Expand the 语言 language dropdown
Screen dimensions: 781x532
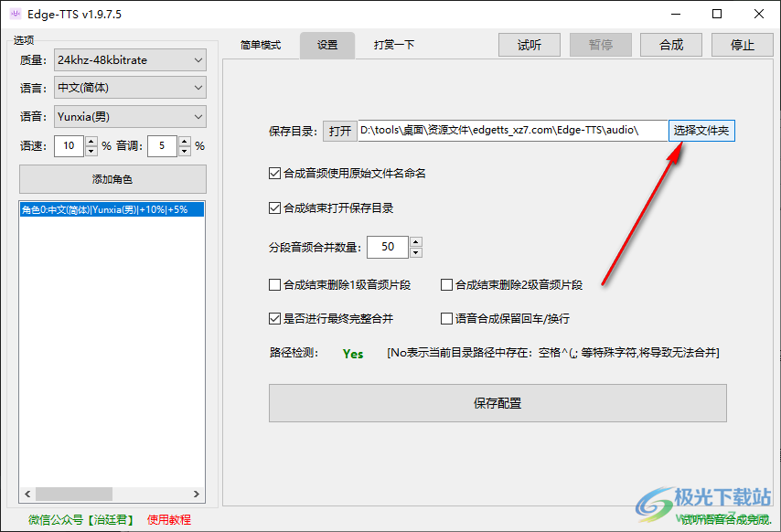point(130,88)
